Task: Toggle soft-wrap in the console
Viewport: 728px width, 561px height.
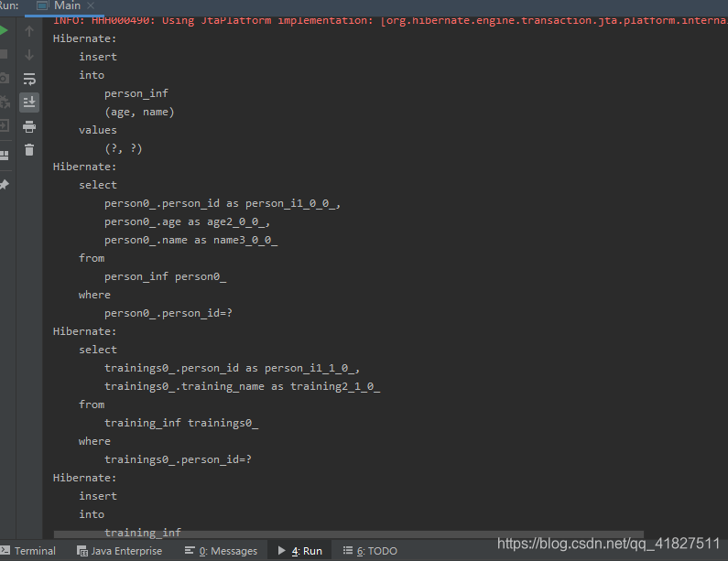Action: (x=29, y=79)
